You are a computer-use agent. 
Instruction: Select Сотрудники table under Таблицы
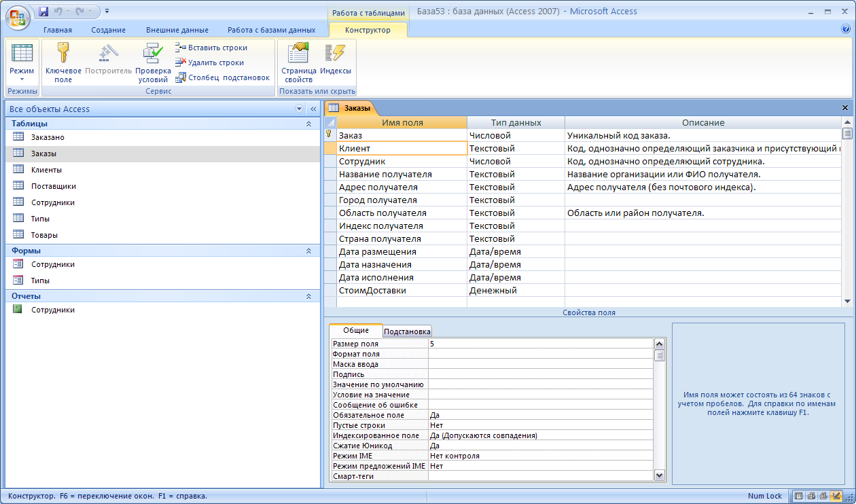(162, 202)
